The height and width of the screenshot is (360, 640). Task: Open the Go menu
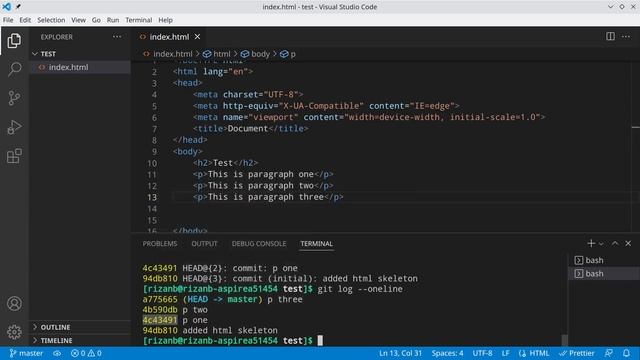tap(96, 20)
